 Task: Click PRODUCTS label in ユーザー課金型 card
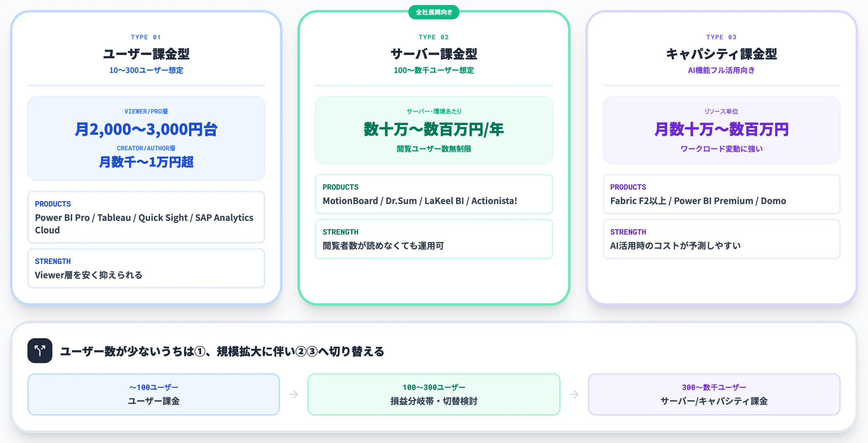[53, 204]
